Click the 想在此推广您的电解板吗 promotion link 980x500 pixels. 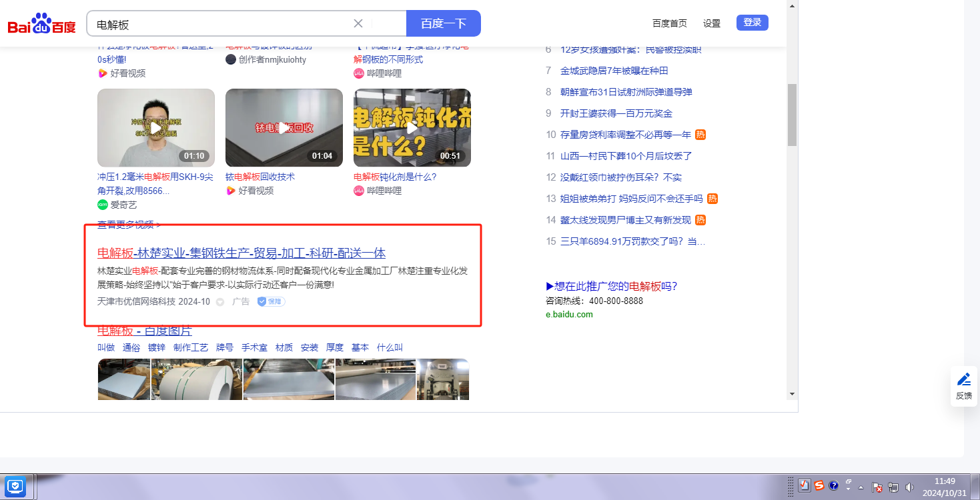point(612,287)
